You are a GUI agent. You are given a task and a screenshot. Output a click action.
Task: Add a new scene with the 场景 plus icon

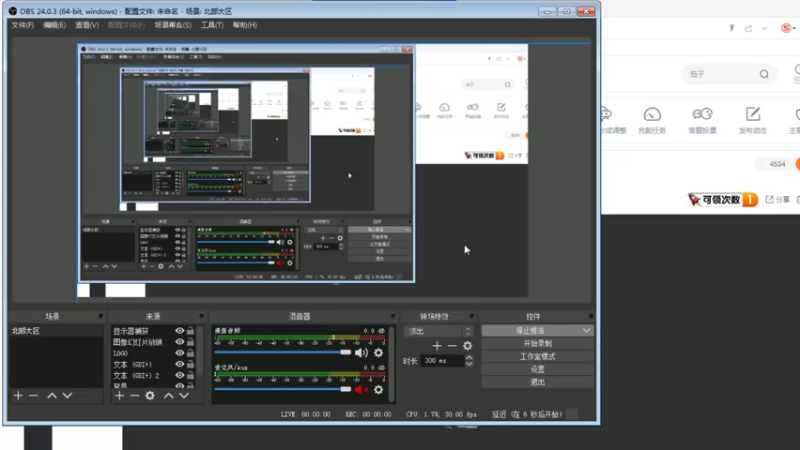pos(18,395)
